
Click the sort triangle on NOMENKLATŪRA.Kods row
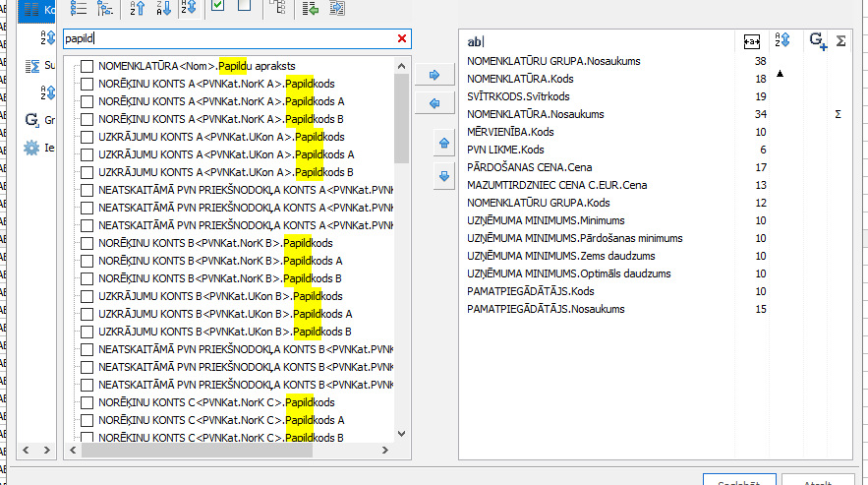pos(780,73)
